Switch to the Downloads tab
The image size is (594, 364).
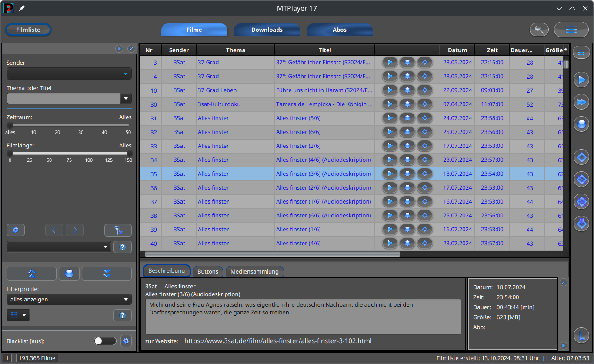(267, 30)
